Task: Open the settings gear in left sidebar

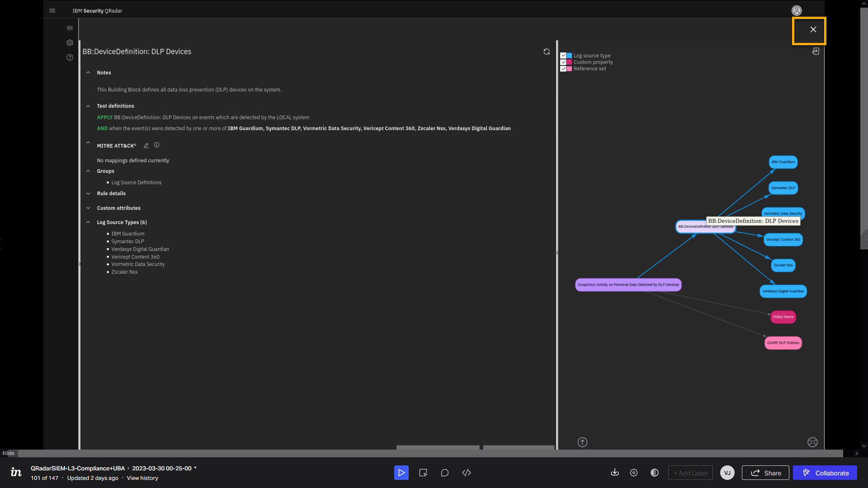Action: (70, 43)
